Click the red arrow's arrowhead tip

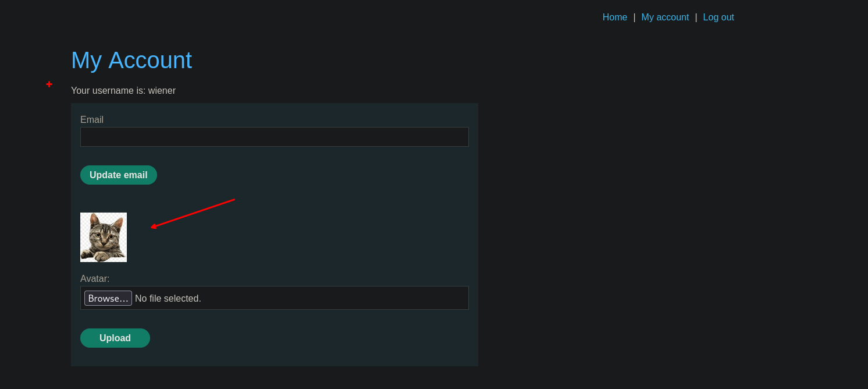pyautogui.click(x=152, y=227)
